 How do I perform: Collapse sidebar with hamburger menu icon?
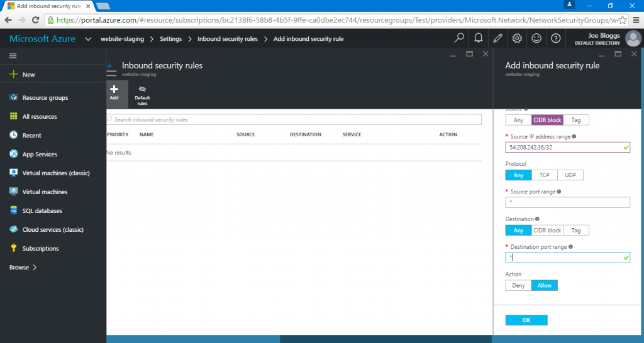[13, 56]
